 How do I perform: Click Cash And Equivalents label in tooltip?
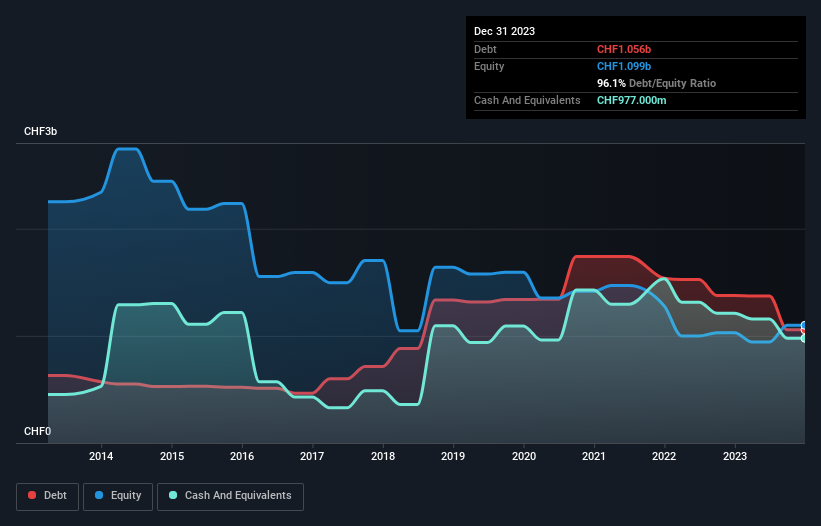527,100
